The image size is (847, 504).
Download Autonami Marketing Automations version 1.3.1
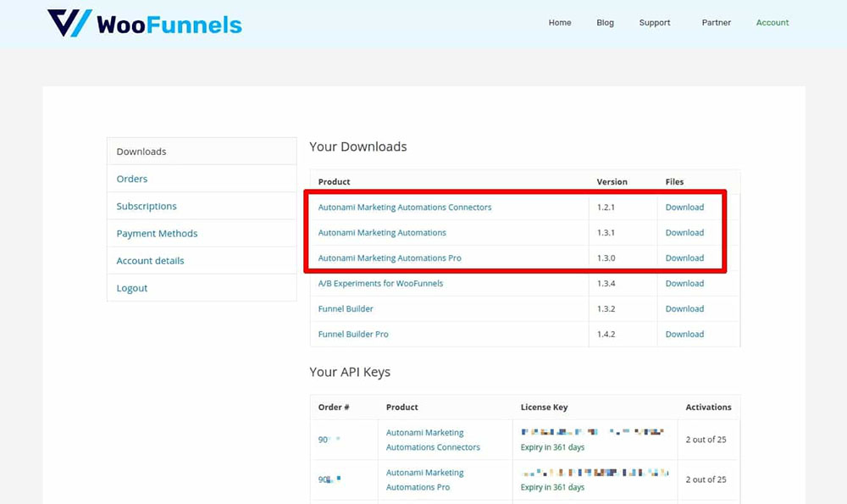(x=684, y=233)
